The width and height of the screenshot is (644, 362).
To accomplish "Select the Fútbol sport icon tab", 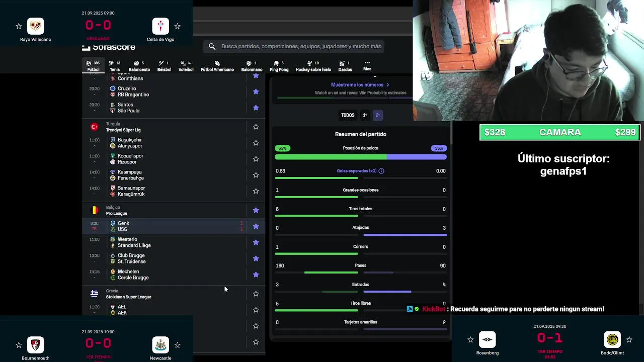I will coord(93,66).
